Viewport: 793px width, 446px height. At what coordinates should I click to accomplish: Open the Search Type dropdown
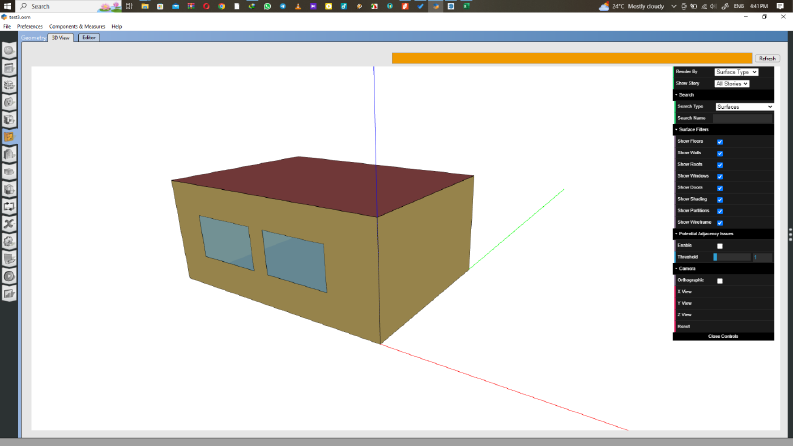(744, 107)
